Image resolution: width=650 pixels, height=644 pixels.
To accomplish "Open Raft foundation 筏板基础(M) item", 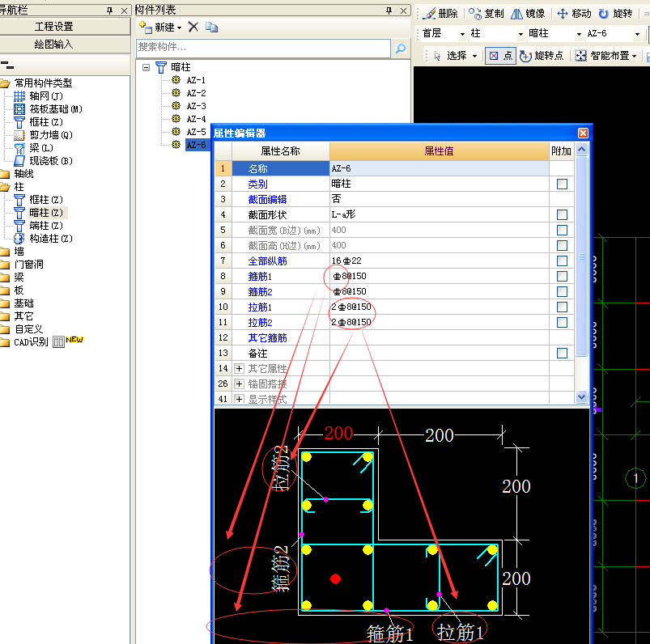I will pyautogui.click(x=48, y=109).
